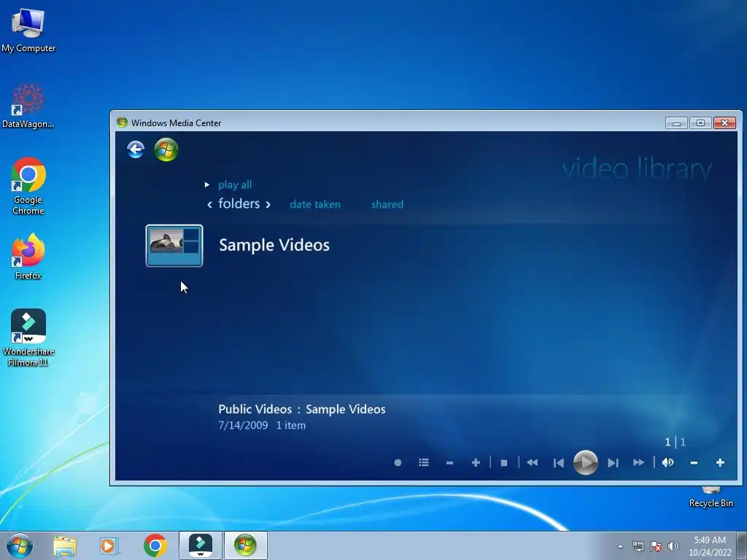Screen dimensions: 747x560
Task: Open Windows Explorer from the taskbar
Action: click(x=65, y=546)
